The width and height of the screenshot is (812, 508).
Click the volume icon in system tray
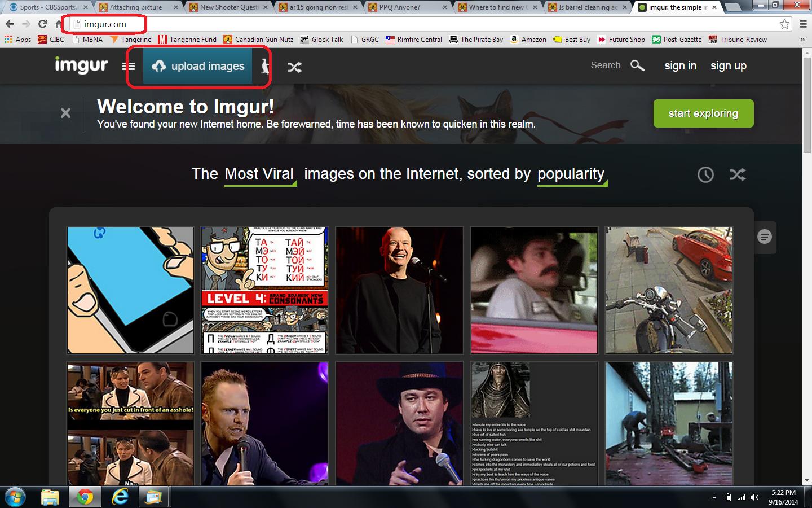[755, 497]
